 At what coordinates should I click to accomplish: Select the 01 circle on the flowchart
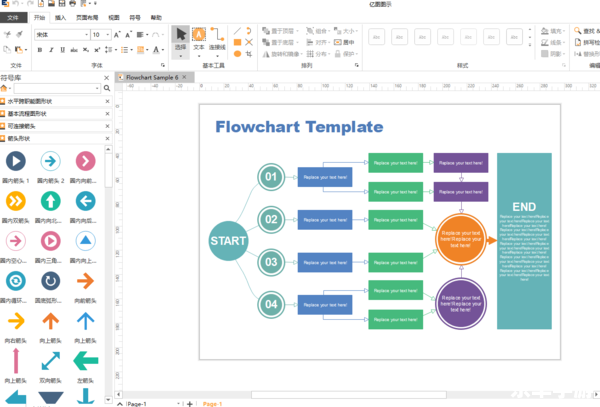point(271,177)
